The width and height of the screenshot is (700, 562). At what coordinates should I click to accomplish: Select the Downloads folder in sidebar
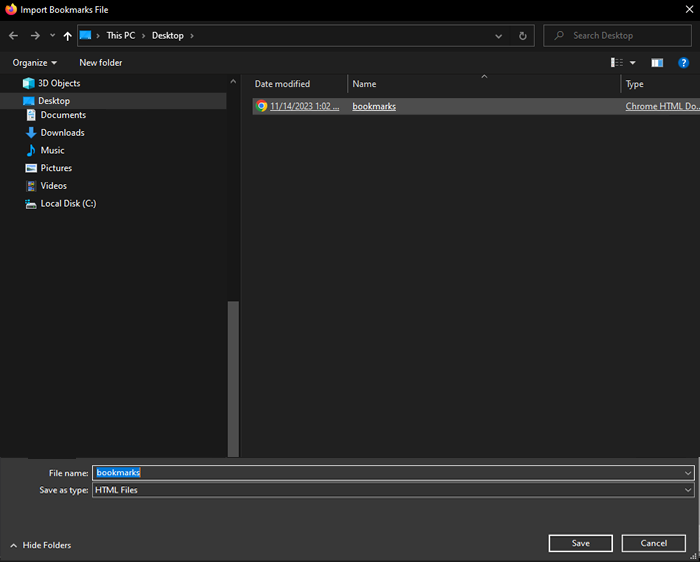62,132
